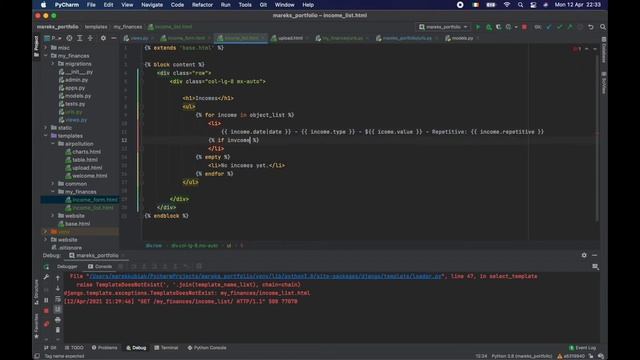Roll back changes with the undo arrow
The height and width of the screenshot is (360, 640).
tap(591, 27)
